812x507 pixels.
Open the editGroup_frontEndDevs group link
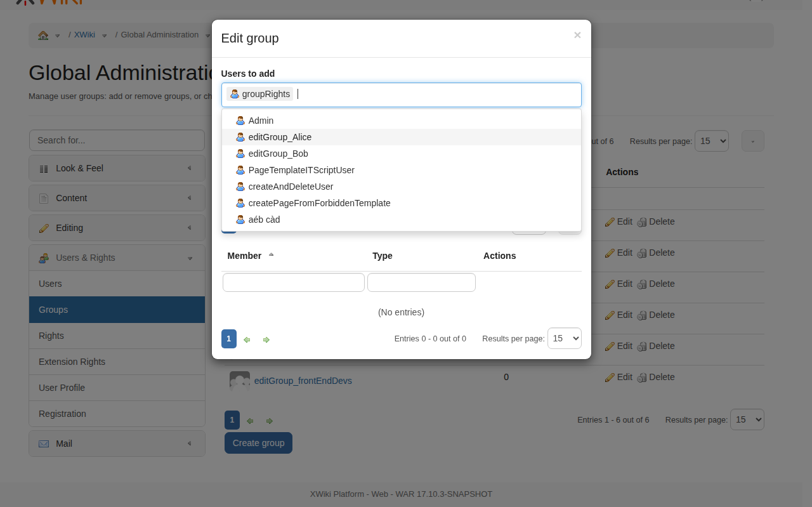click(x=303, y=381)
